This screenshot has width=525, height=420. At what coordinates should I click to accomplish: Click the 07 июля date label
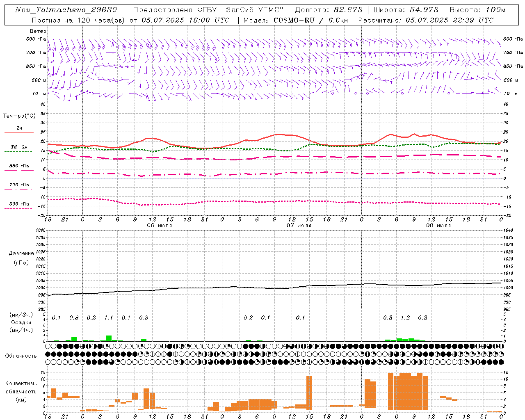[x=299, y=225]
